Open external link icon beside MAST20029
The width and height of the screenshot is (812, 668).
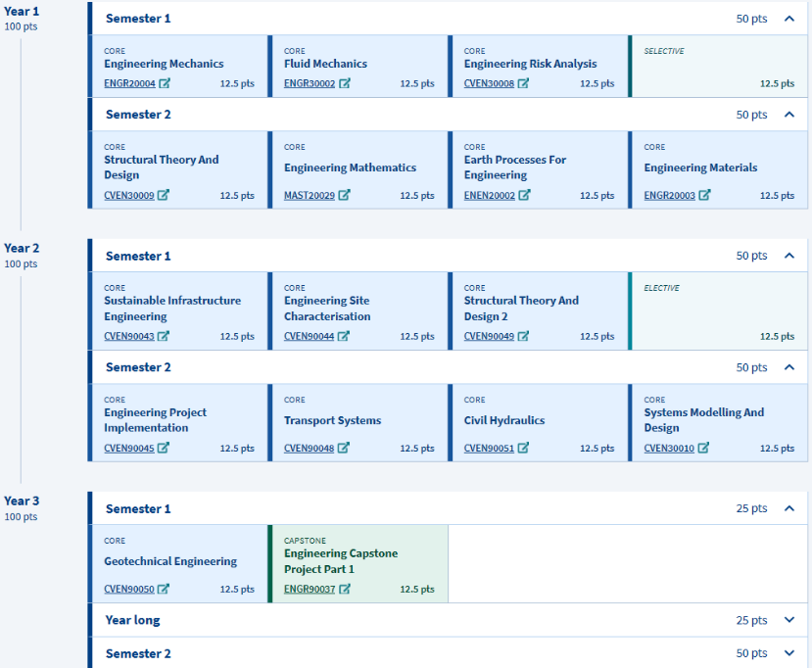tap(344, 195)
